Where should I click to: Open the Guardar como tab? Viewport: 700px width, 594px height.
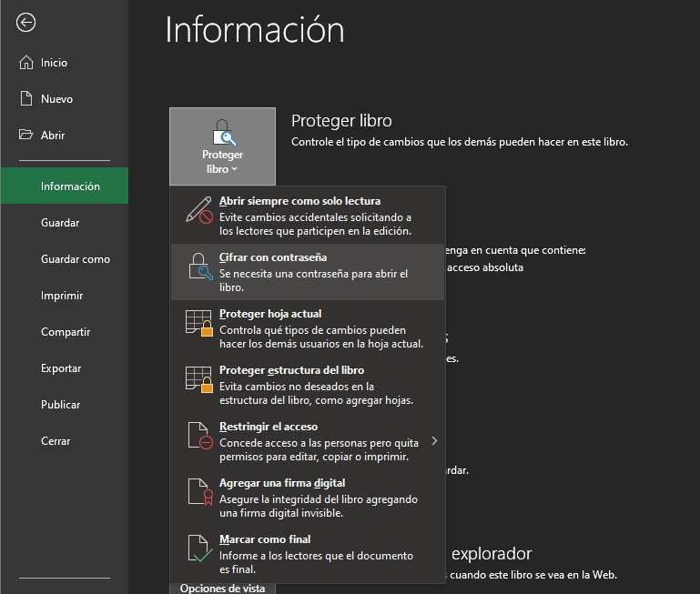coord(76,259)
